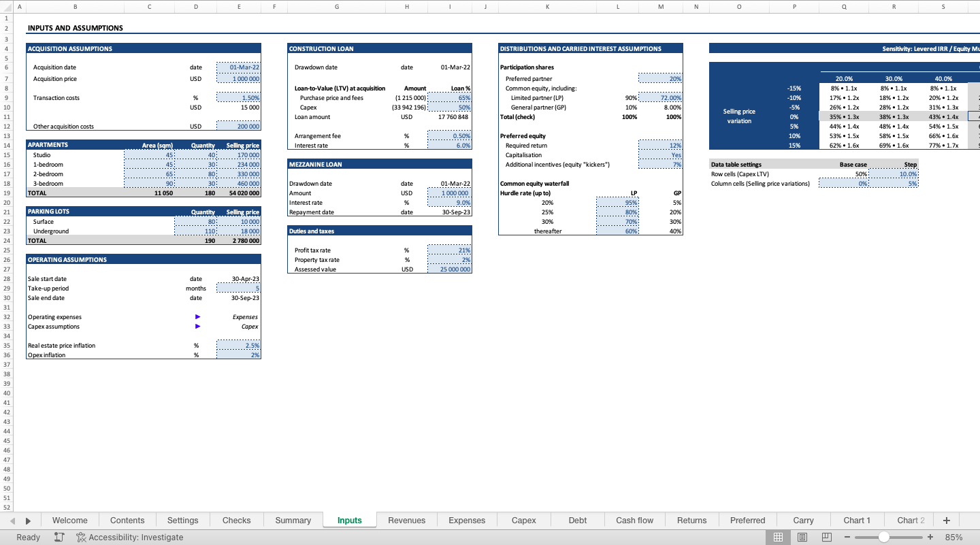Select the acquisition price cell 1 000 000
The image size is (980, 545).
point(239,79)
